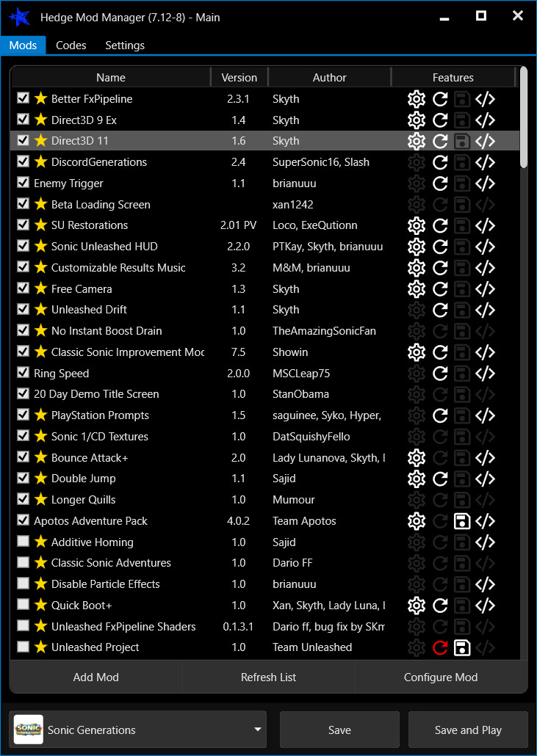Open the Better FxPipeline configuration gear
Screen dimensions: 537x756
pyautogui.click(x=417, y=99)
